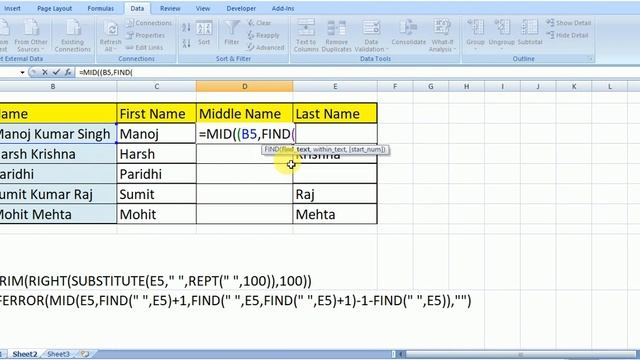Open workbook Properties in Connections group

pos(145,36)
